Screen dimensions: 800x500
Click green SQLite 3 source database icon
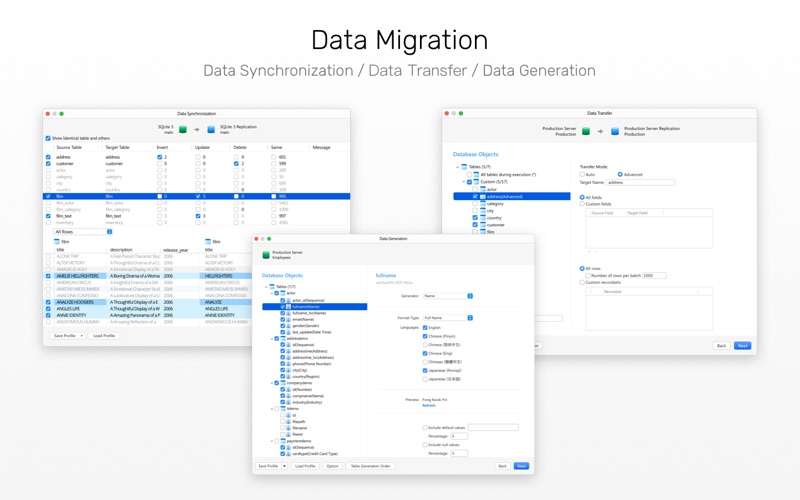pos(183,130)
